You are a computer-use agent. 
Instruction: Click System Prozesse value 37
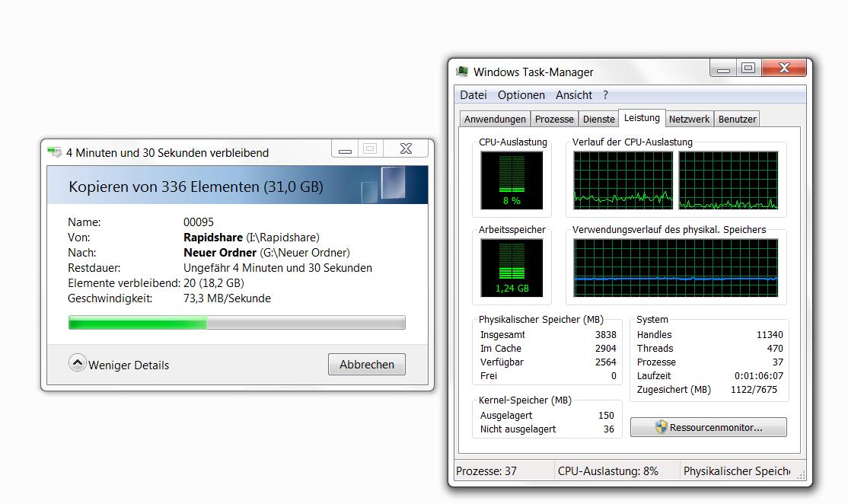[x=778, y=362]
